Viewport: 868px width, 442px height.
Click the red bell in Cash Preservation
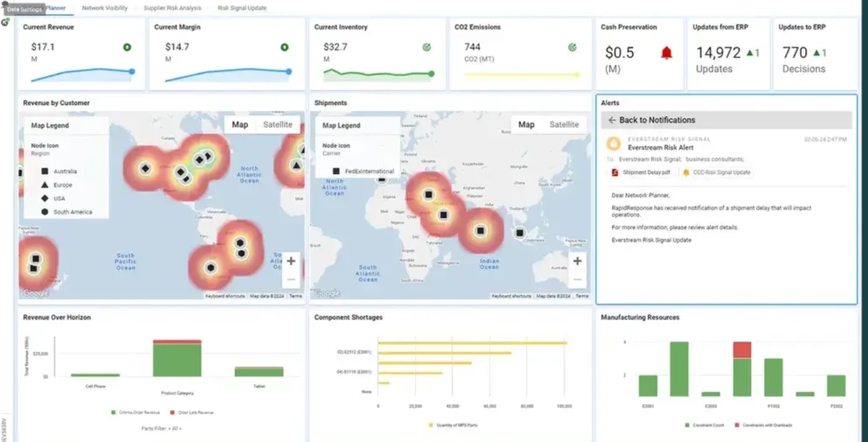[x=666, y=53]
